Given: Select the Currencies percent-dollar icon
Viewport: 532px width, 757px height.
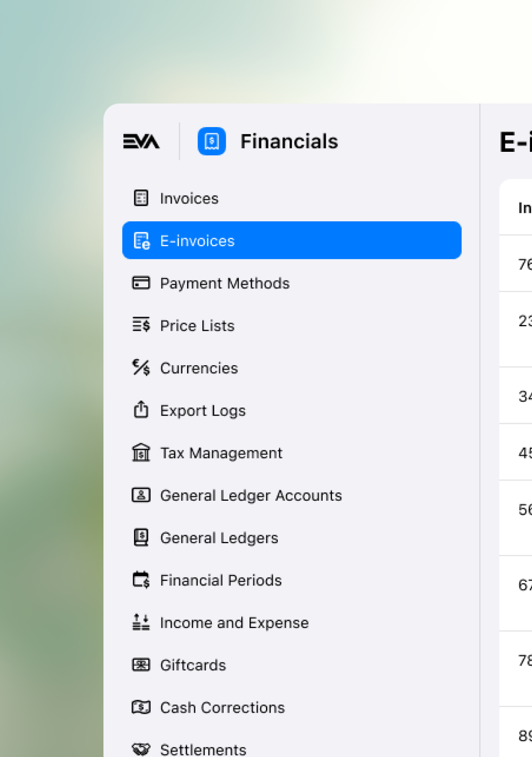Looking at the screenshot, I should click(141, 368).
